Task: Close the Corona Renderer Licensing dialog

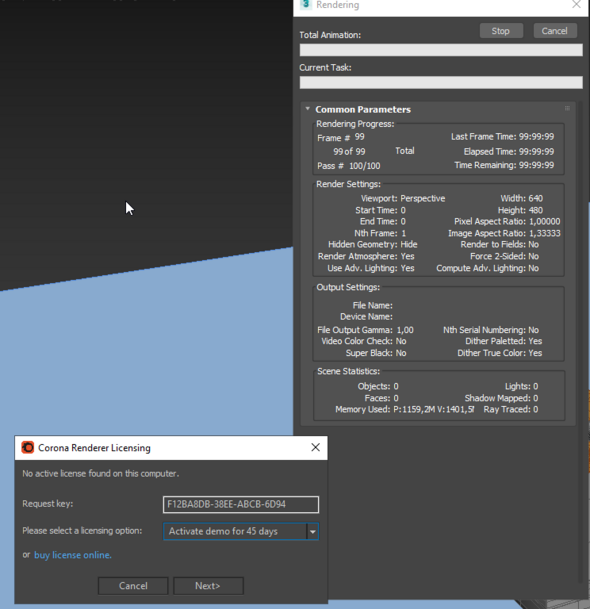Action: (315, 447)
